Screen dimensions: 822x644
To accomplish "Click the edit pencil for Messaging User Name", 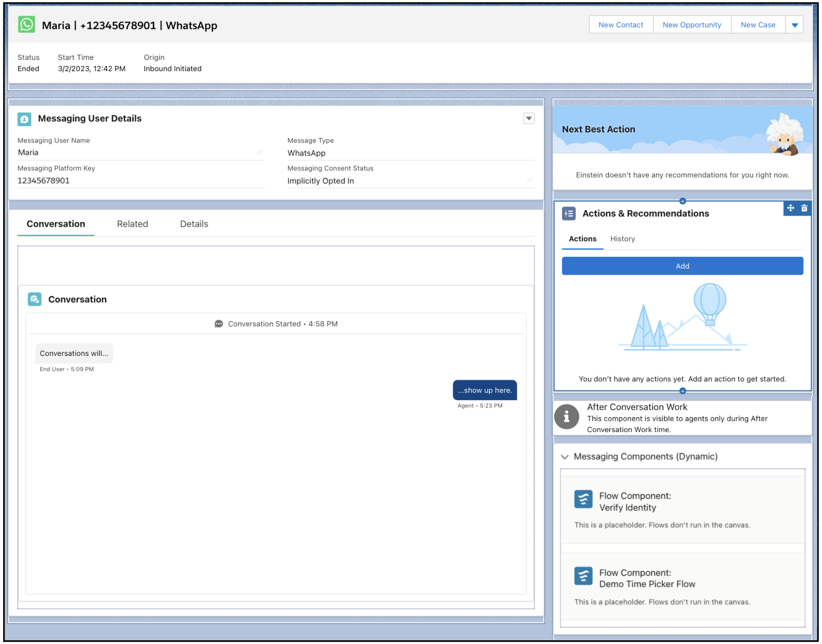I will coord(260,152).
